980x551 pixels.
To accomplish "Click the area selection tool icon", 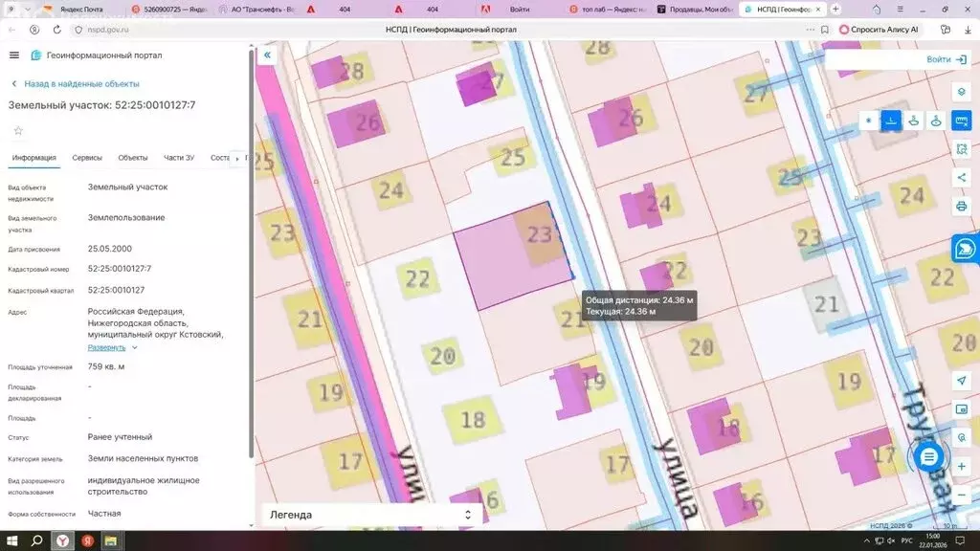I will click(962, 149).
